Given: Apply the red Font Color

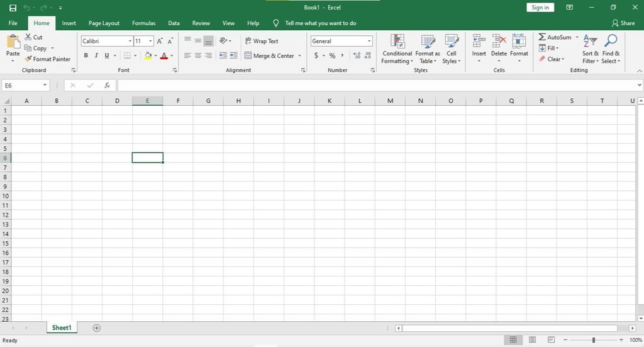Looking at the screenshot, I should point(164,55).
